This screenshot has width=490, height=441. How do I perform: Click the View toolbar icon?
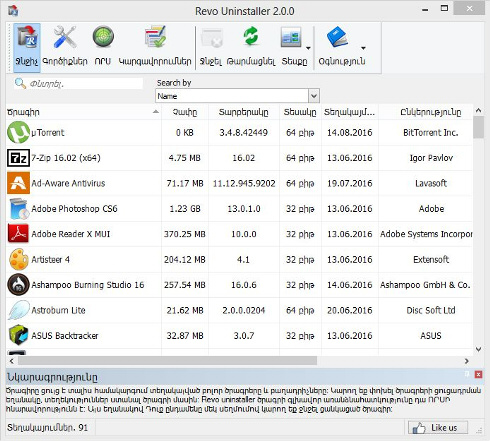click(x=291, y=37)
